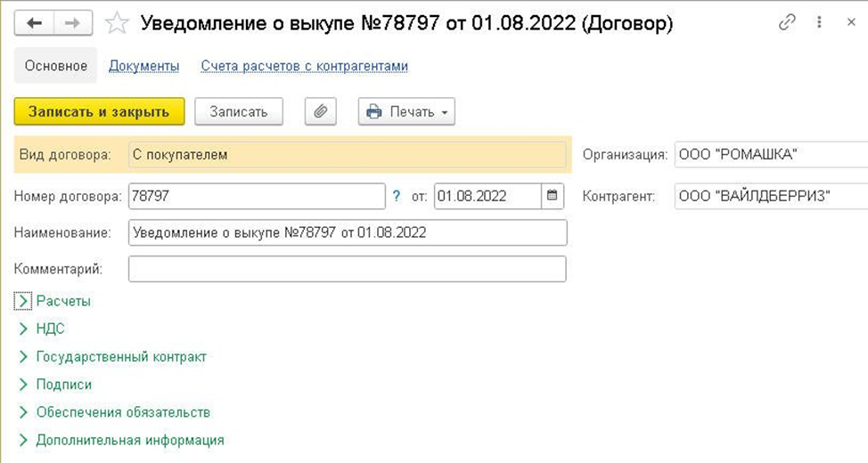The image size is (868, 463).
Task: Copy link via the chain icon
Action: (x=787, y=24)
